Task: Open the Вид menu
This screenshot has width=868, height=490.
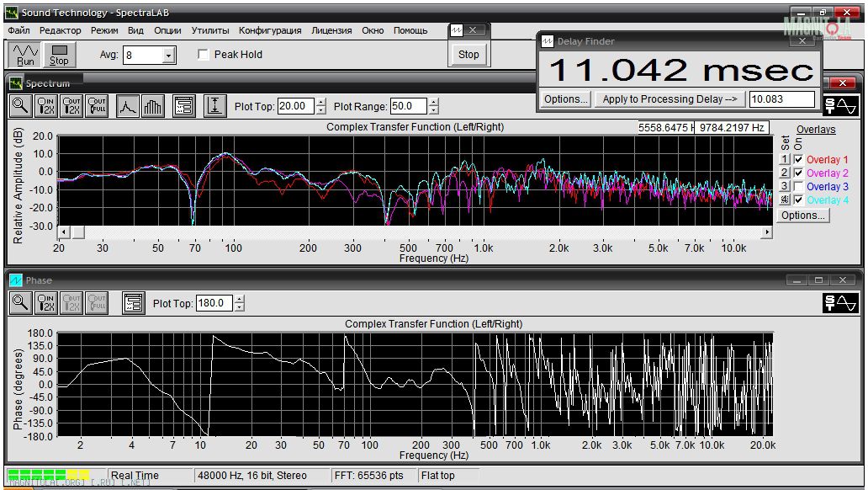Action: 135,30
